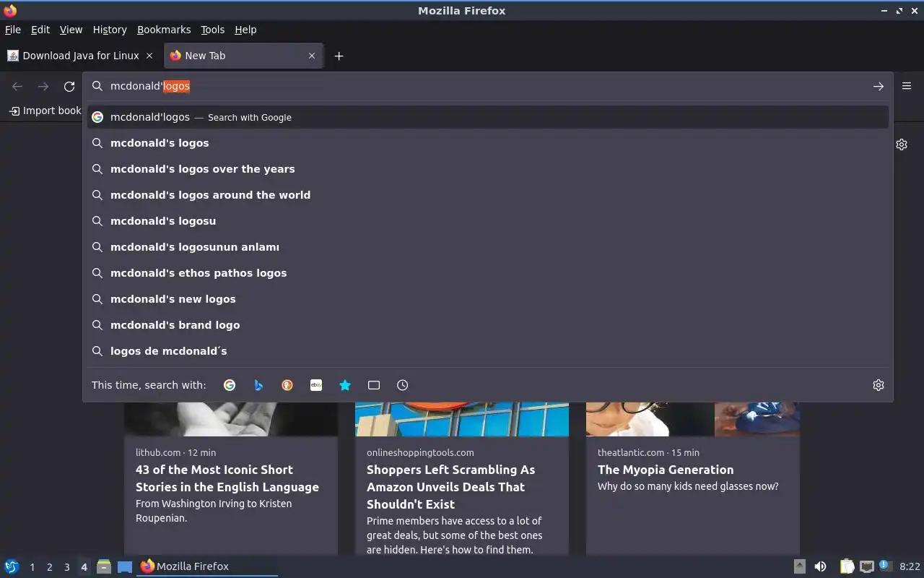Click the network status tray icon
This screenshot has height=578, width=924.
pyautogui.click(x=867, y=566)
